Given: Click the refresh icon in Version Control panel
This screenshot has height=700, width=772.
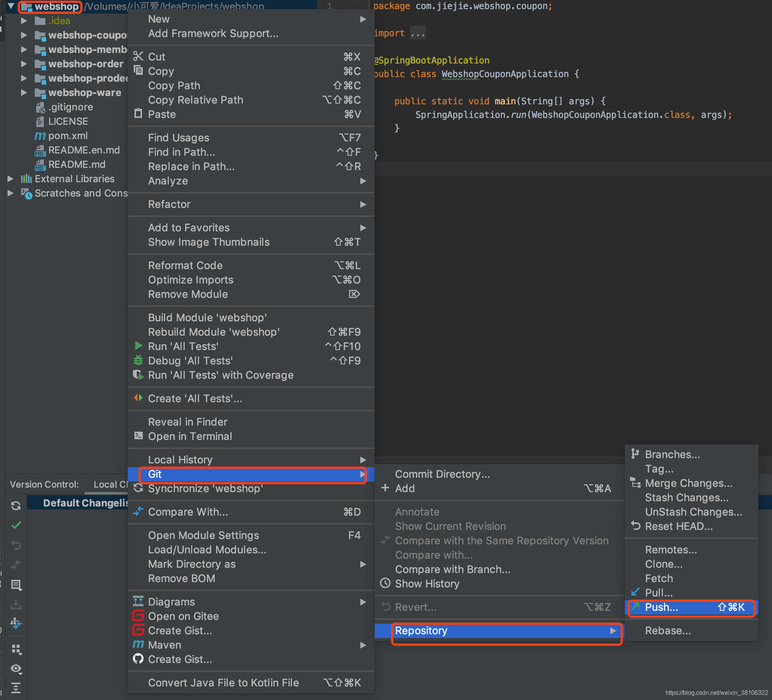Looking at the screenshot, I should pos(16,506).
